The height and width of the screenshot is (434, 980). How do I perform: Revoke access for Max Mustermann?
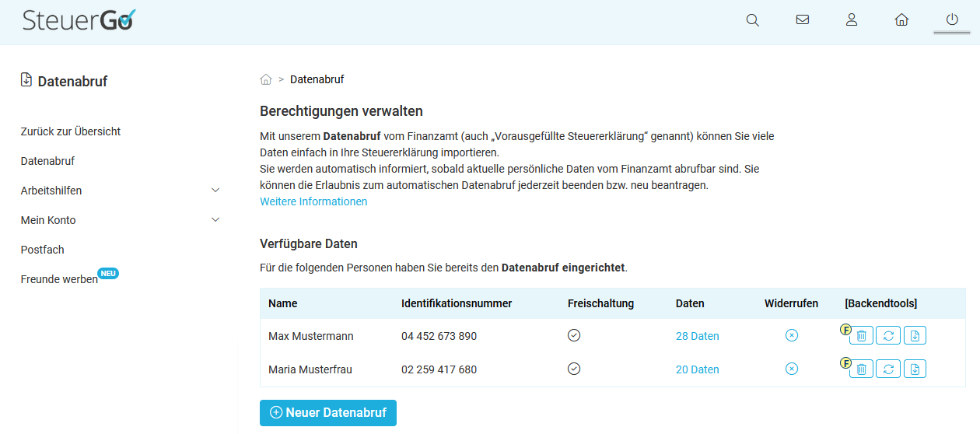click(791, 336)
